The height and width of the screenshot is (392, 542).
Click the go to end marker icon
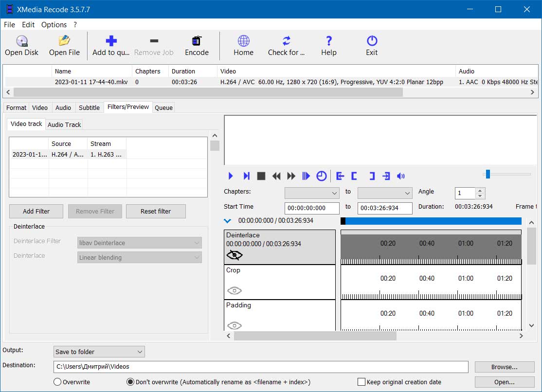tap(386, 176)
